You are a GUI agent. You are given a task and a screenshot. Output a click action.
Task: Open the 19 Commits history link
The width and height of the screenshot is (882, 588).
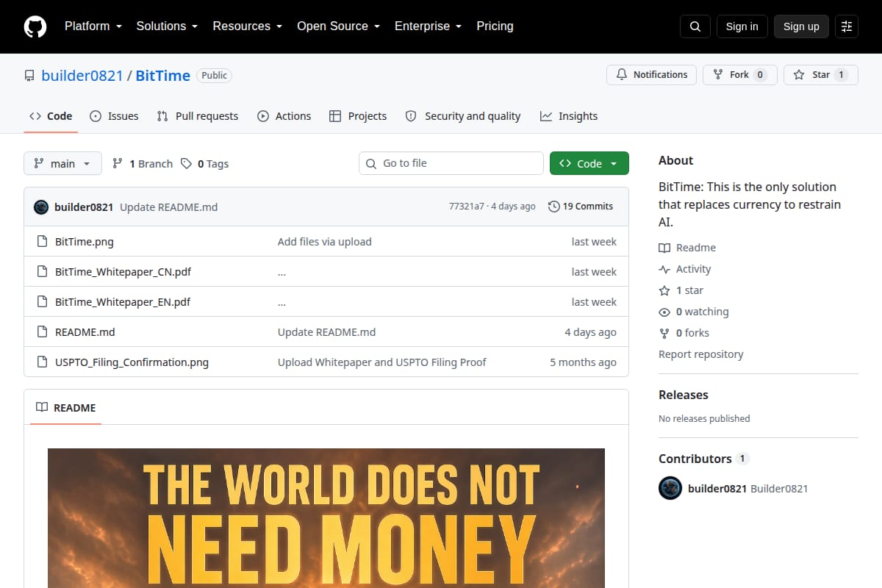click(581, 207)
